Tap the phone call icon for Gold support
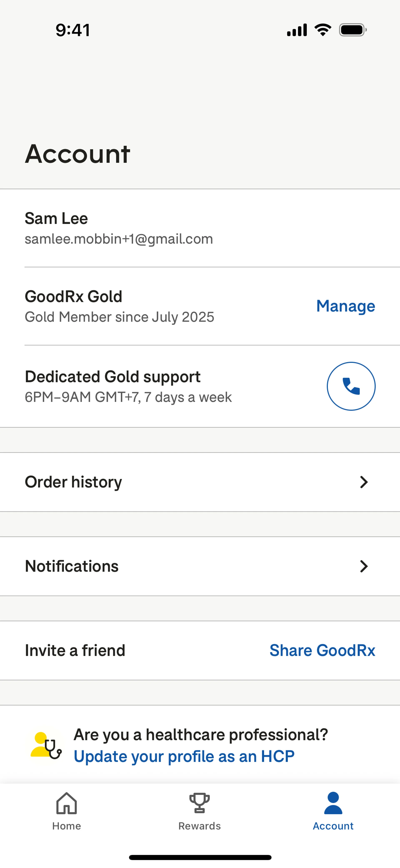The width and height of the screenshot is (400, 868). tap(351, 386)
